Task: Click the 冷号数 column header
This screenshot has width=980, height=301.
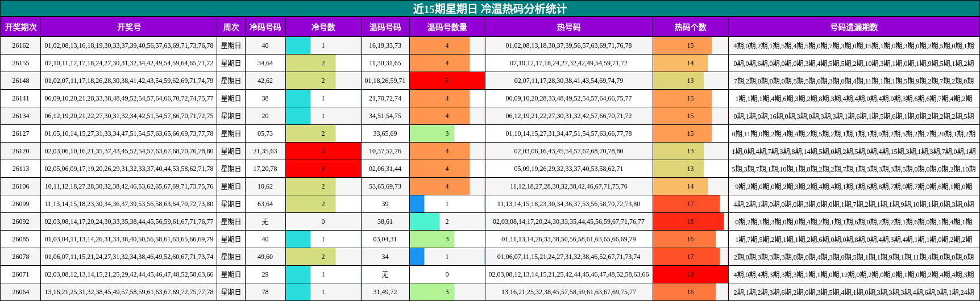Action: 323,27
